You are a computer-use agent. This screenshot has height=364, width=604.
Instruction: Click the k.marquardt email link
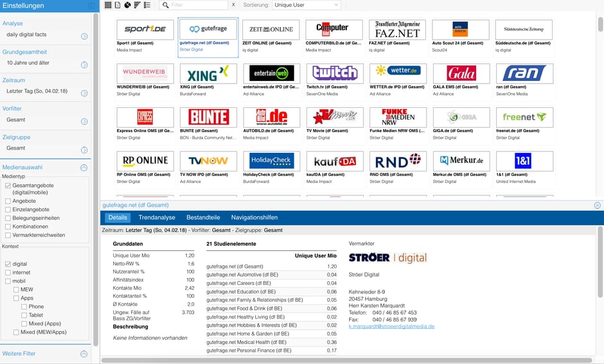(391, 326)
